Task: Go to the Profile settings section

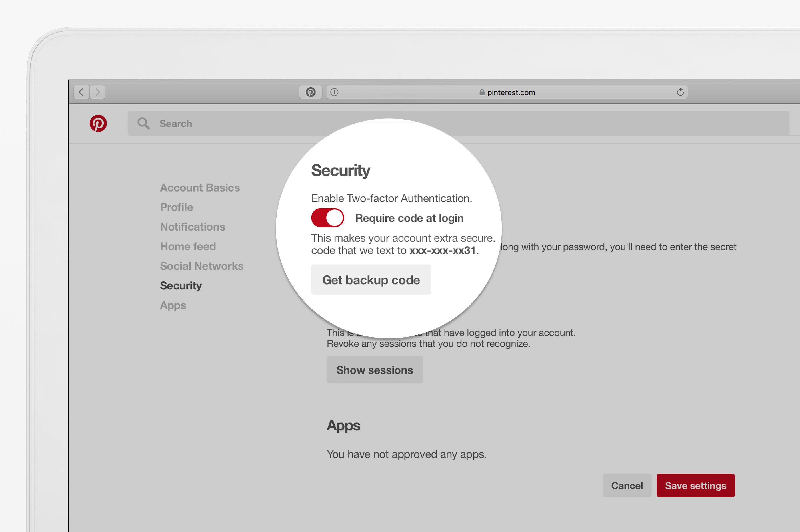Action: click(176, 207)
